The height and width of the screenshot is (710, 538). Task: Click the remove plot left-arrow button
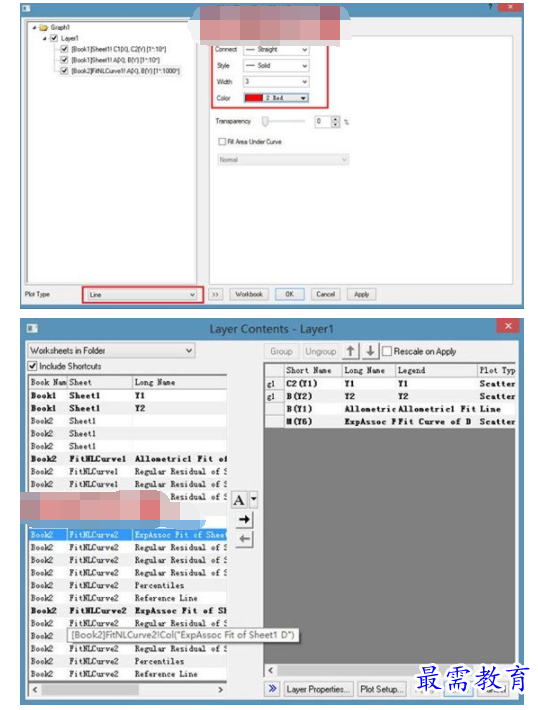pos(244,539)
